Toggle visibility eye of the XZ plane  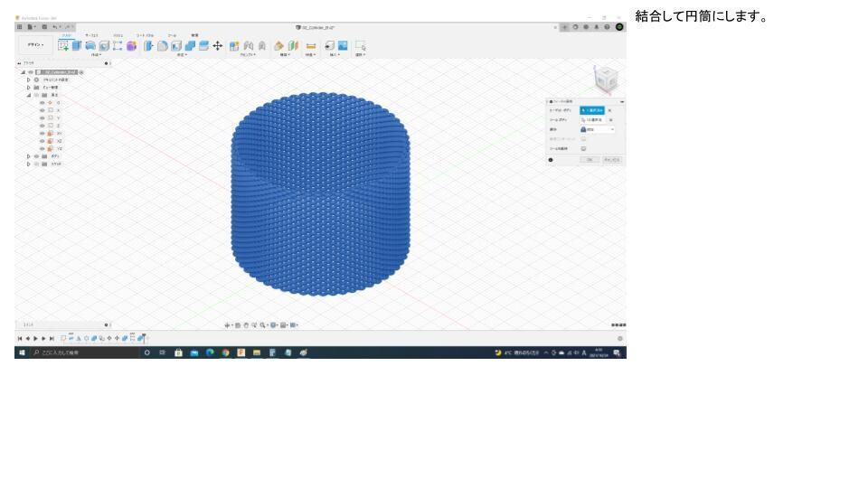point(42,141)
